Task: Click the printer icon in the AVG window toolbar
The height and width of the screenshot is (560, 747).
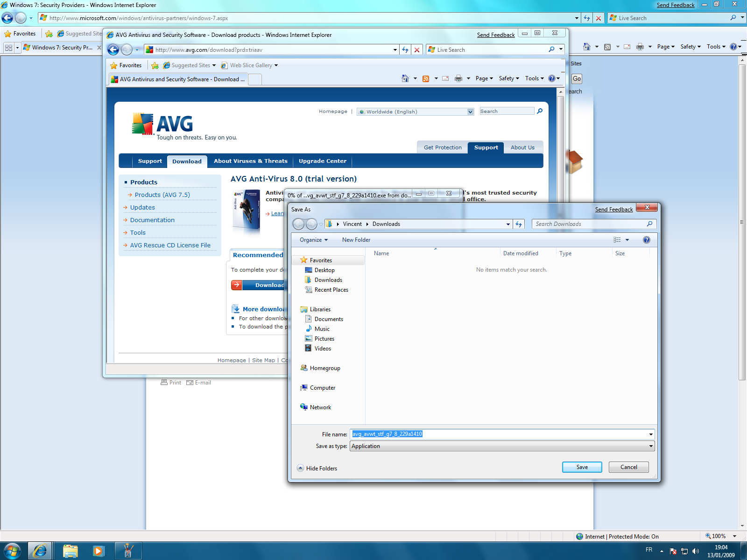Action: pos(458,78)
